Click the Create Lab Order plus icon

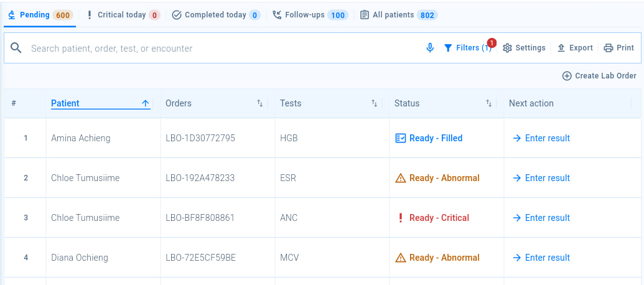pos(567,76)
